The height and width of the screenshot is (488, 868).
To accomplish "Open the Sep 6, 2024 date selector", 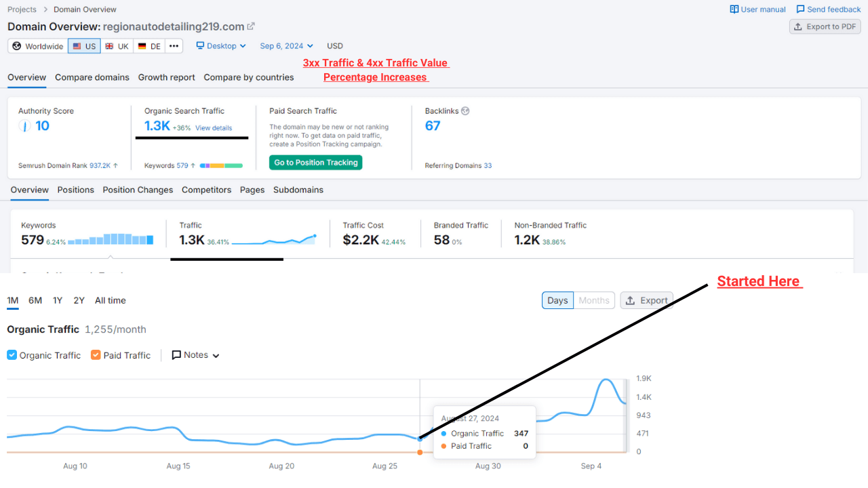I will click(x=285, y=45).
